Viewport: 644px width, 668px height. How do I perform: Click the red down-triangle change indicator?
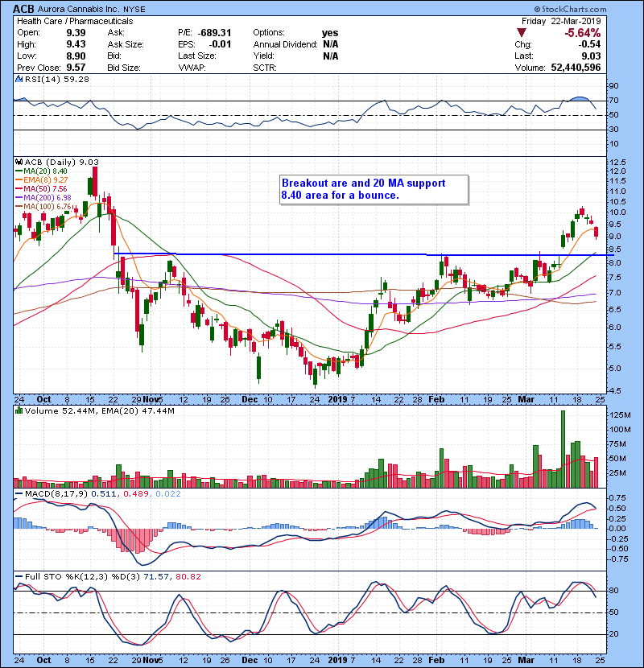pos(522,33)
